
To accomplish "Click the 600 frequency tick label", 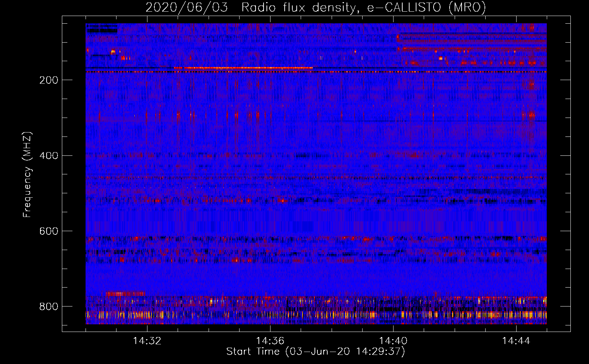I will click(49, 232).
